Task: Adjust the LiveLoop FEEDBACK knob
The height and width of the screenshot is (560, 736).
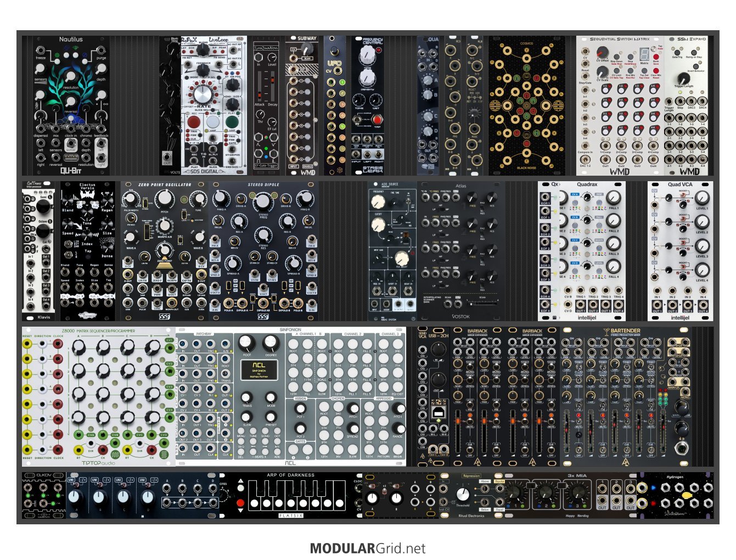Action: 203,70
